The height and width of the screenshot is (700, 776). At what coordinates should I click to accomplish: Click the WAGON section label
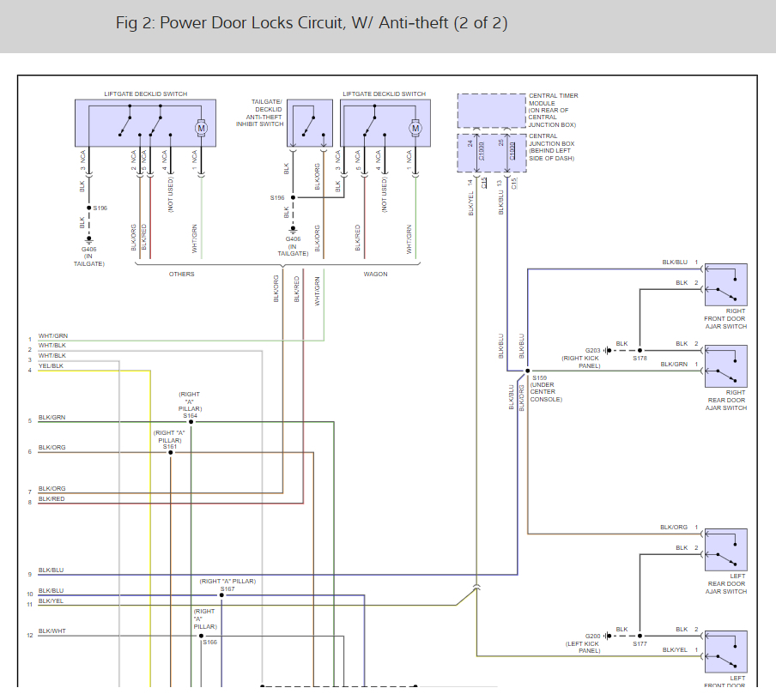point(375,275)
